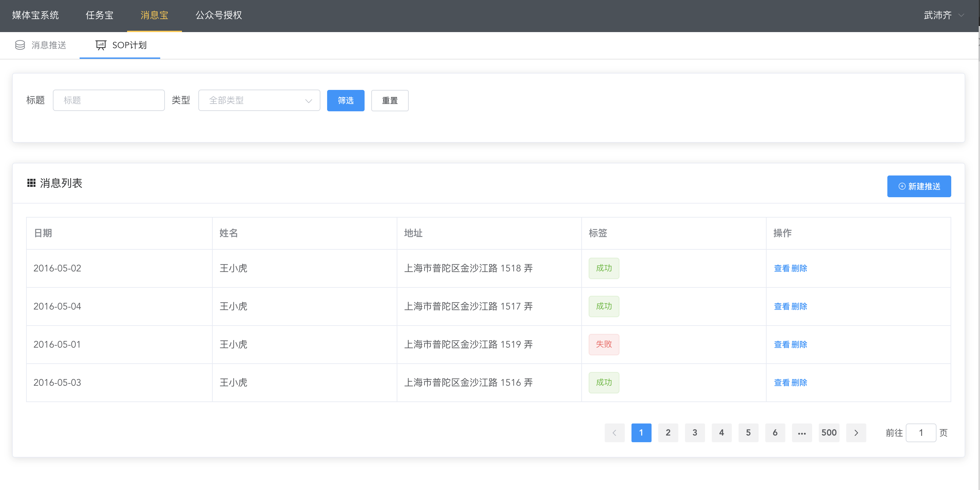
Task: Click the 标签 column header
Action: pyautogui.click(x=598, y=233)
